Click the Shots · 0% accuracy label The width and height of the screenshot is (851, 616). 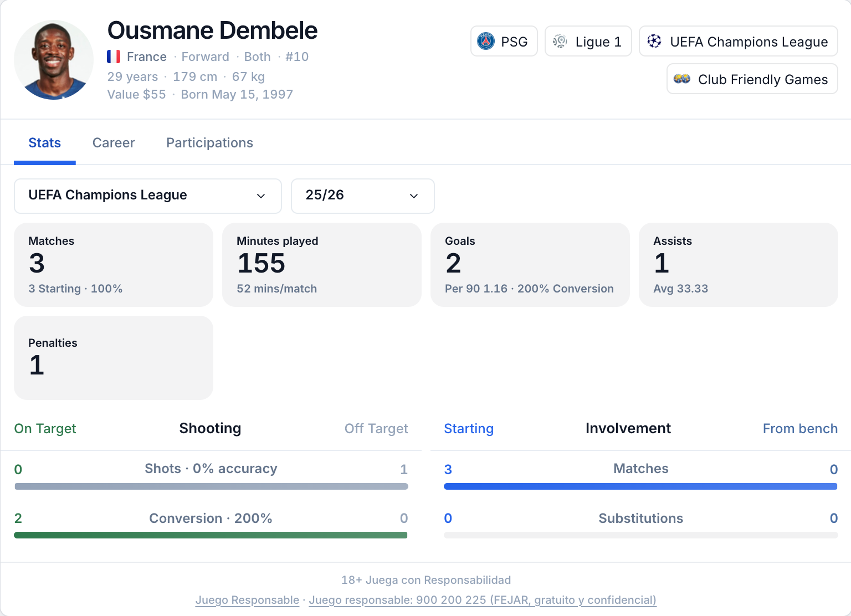tap(211, 469)
